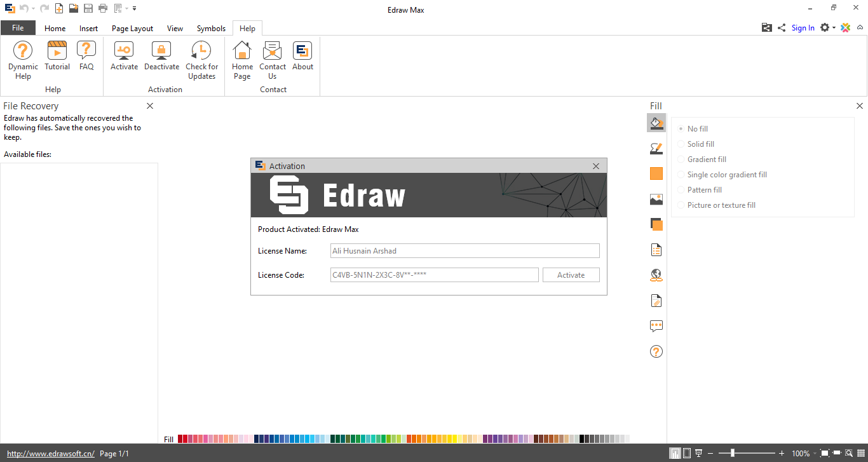
Task: Fit drawing to whole page view
Action: click(824, 453)
